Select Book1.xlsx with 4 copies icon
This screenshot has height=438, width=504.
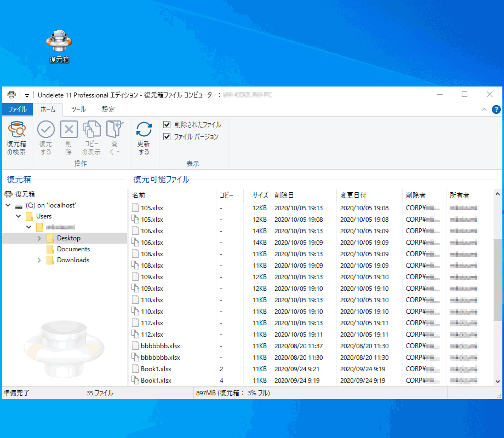click(x=135, y=380)
